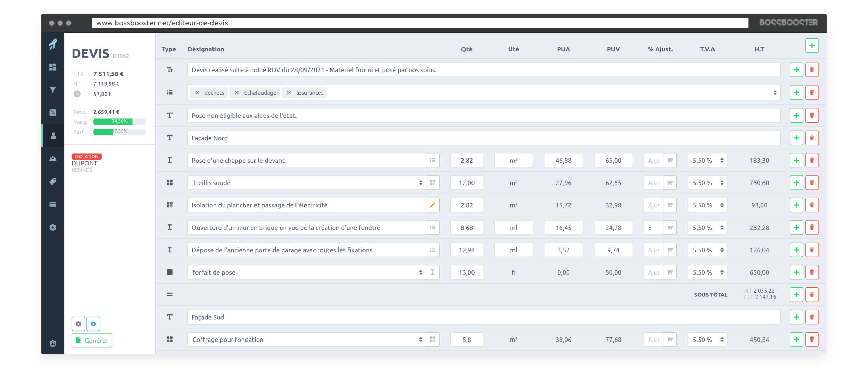Click the Façade Sud title field
The width and height of the screenshot is (868, 368).
(x=484, y=317)
